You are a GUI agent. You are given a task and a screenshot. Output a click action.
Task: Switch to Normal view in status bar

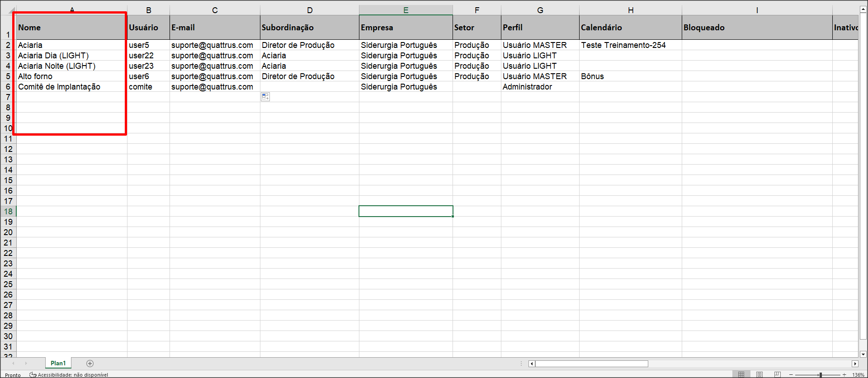pyautogui.click(x=741, y=374)
